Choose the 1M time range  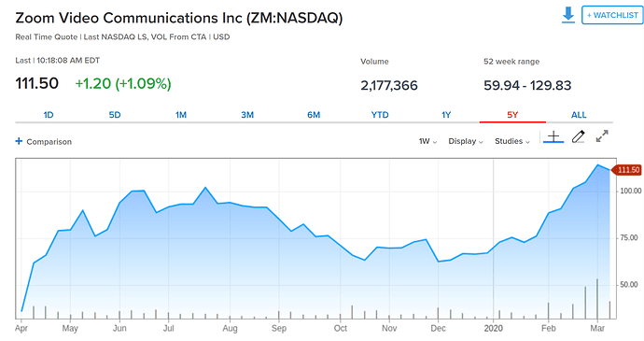coord(181,115)
